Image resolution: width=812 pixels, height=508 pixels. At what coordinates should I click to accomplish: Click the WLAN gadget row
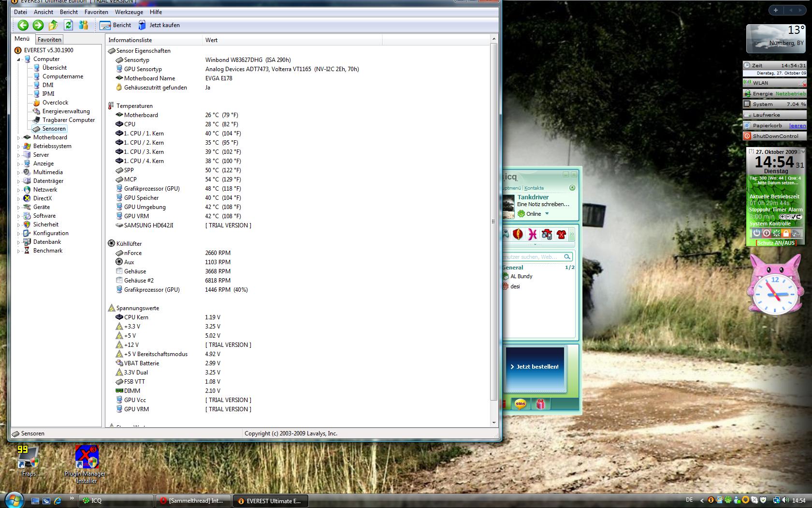pyautogui.click(x=774, y=83)
